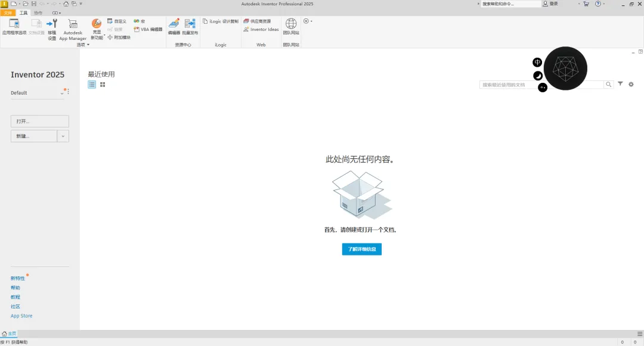Click the moon floating button
644x346 pixels.
[538, 76]
